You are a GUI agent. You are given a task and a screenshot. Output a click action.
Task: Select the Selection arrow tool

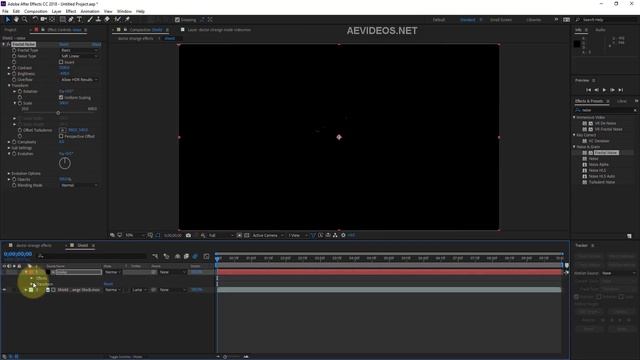[8, 19]
